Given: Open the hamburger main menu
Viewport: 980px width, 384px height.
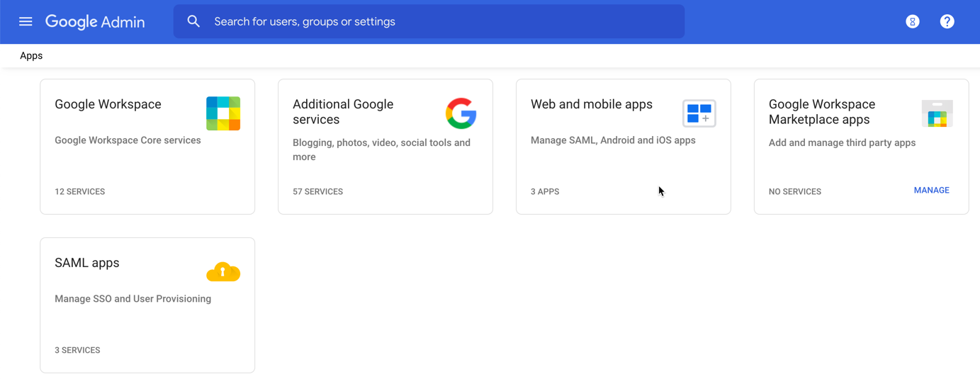Looking at the screenshot, I should point(26,22).
